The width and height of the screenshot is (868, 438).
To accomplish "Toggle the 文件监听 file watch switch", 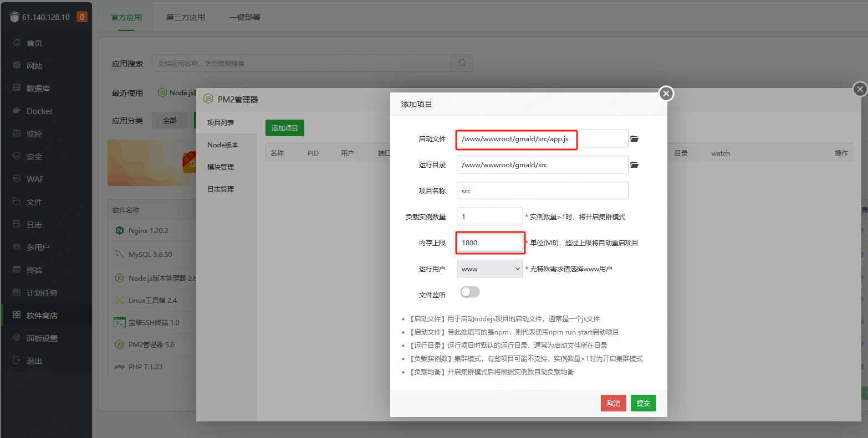I will tap(469, 292).
